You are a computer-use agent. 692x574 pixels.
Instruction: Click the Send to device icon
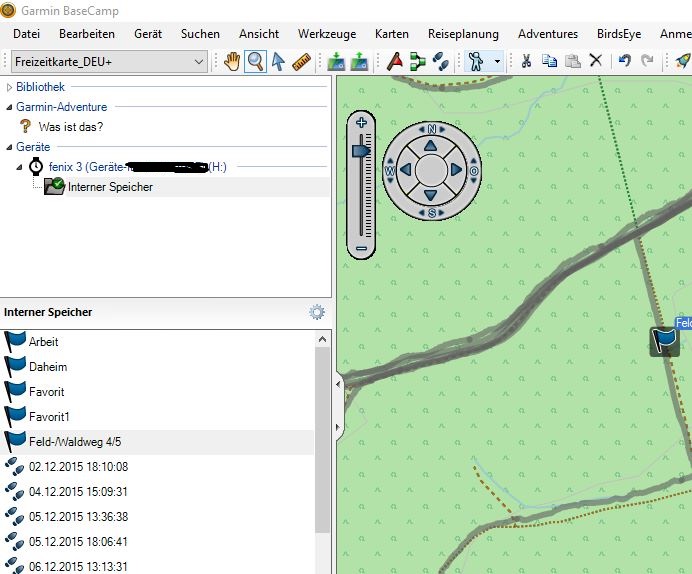pos(336,61)
